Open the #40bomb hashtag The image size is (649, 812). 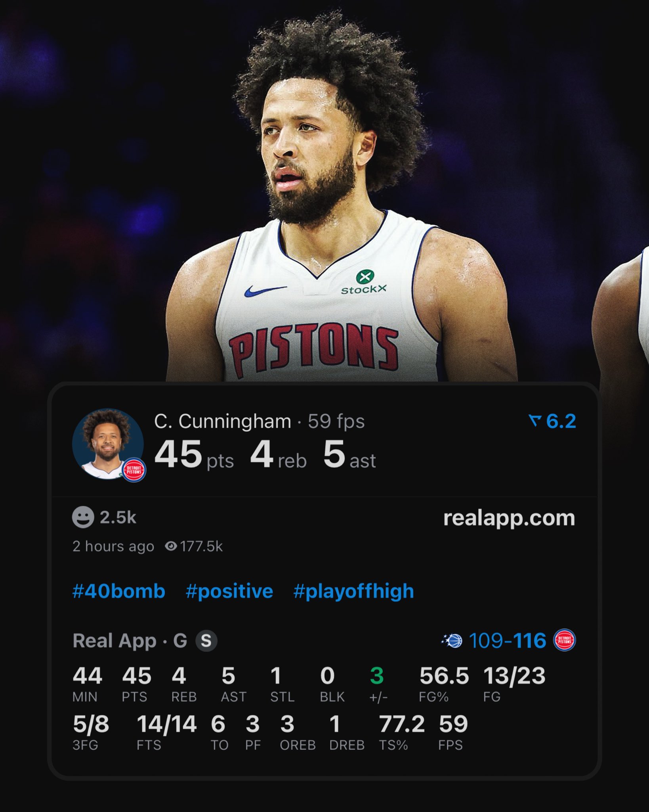click(119, 591)
